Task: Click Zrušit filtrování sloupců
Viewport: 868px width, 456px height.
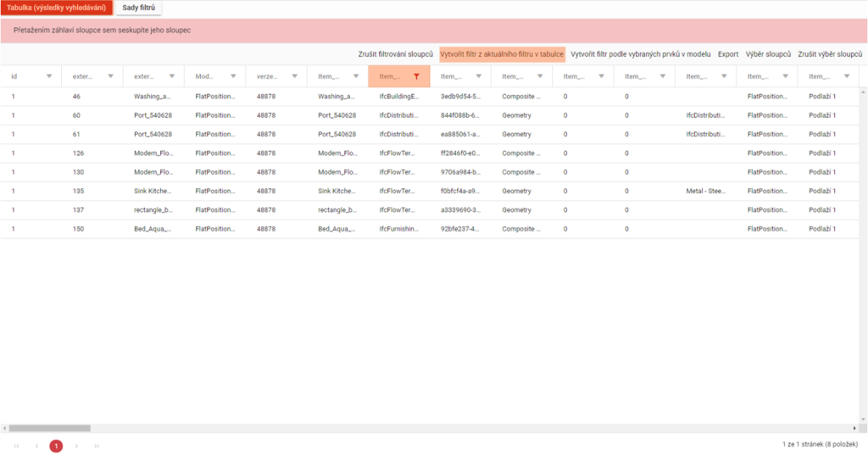Action: pos(395,54)
